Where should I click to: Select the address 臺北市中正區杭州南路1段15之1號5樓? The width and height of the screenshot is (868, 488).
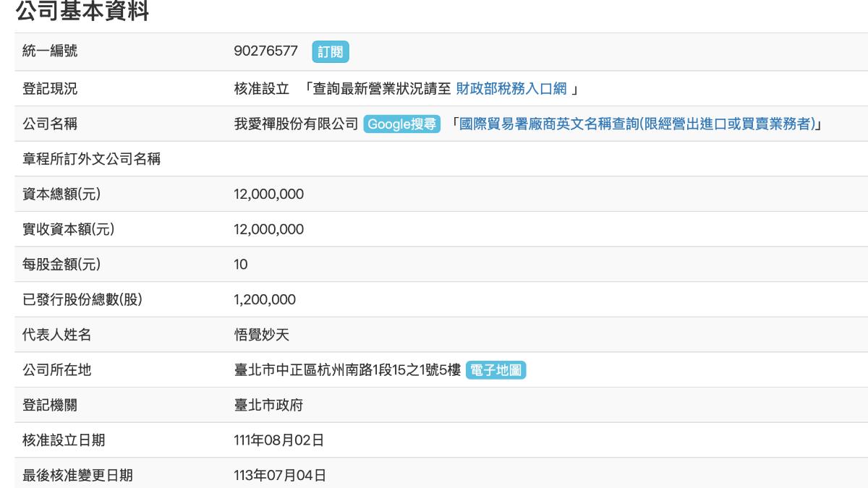tap(347, 370)
